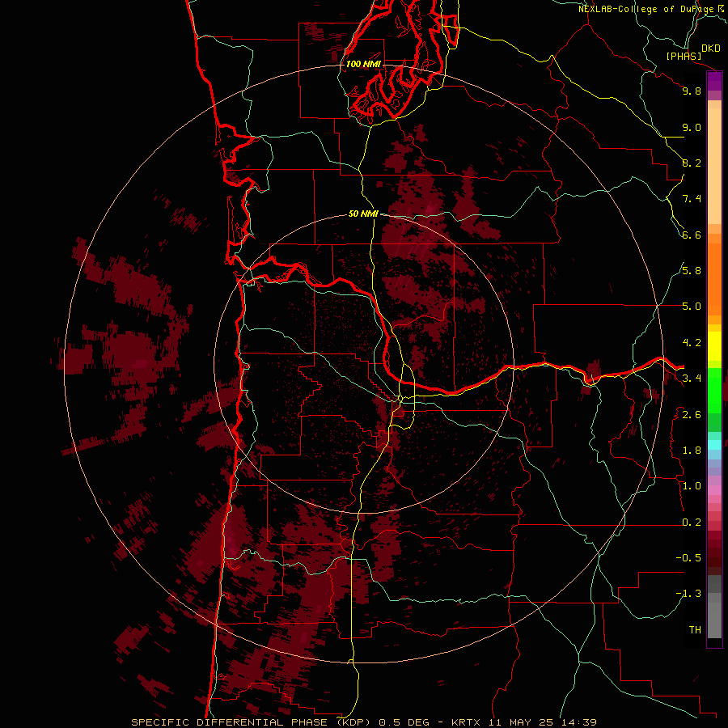
Task: Click the -1.3 value on the scale
Action: tap(688, 594)
